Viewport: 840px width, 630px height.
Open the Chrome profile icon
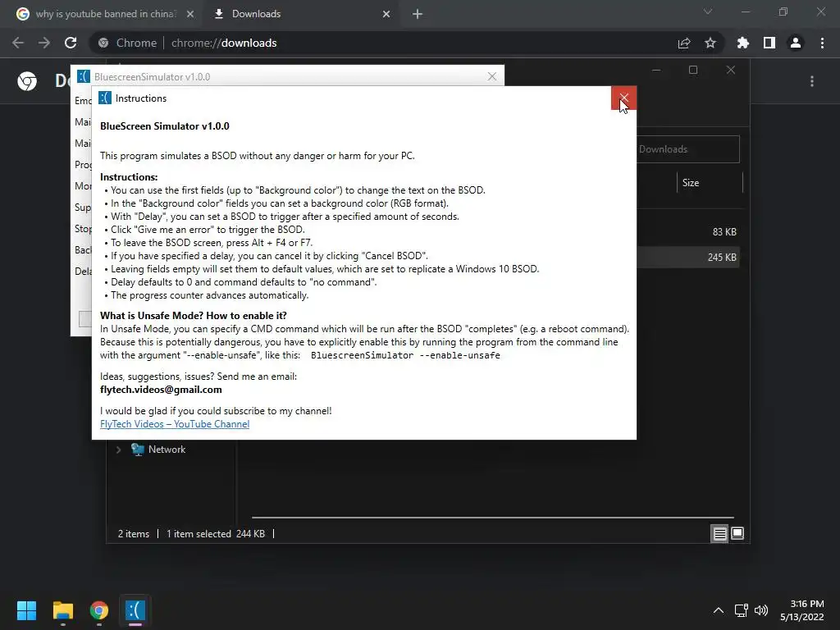pos(796,43)
